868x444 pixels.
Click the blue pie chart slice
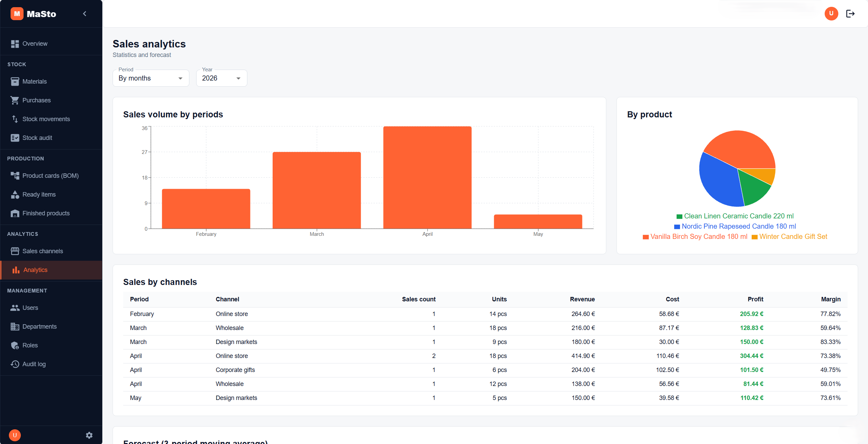click(720, 181)
